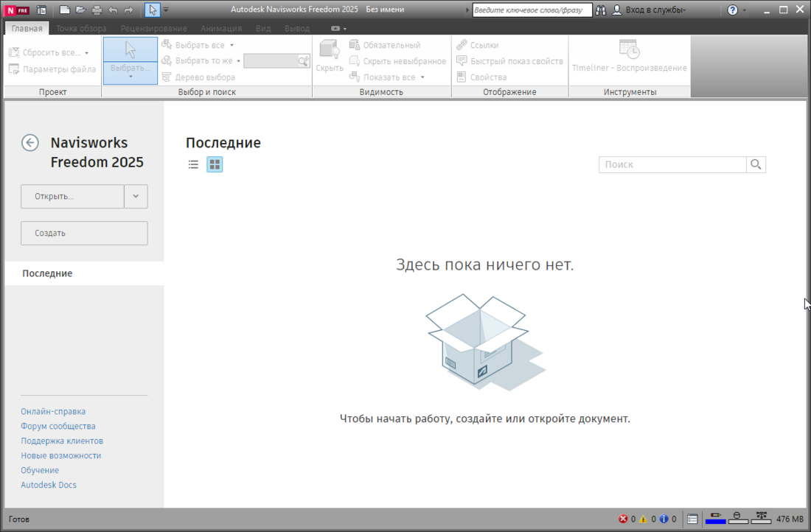This screenshot has height=532, width=811.
Task: Click the quick find icon in ribbon search box
Action: tap(304, 61)
